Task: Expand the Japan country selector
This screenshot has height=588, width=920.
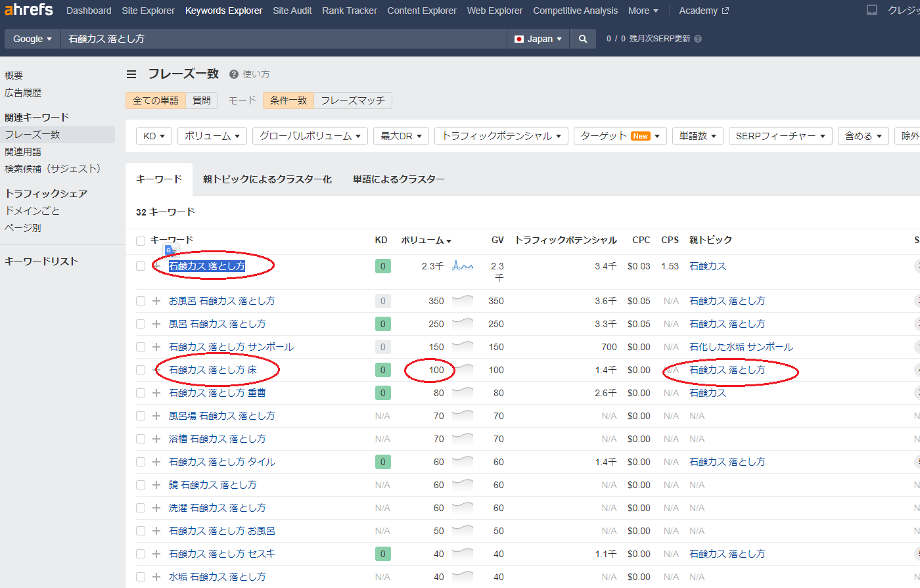Action: pyautogui.click(x=538, y=39)
